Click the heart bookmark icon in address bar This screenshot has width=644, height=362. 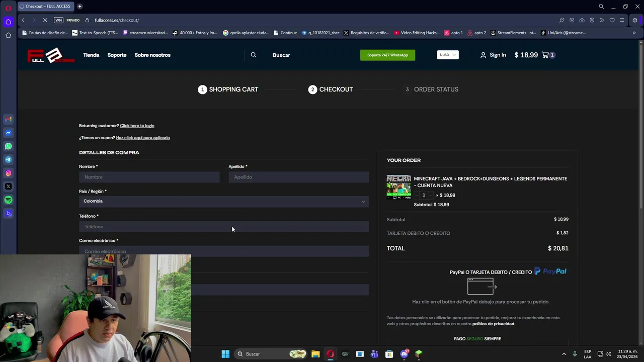(x=612, y=20)
